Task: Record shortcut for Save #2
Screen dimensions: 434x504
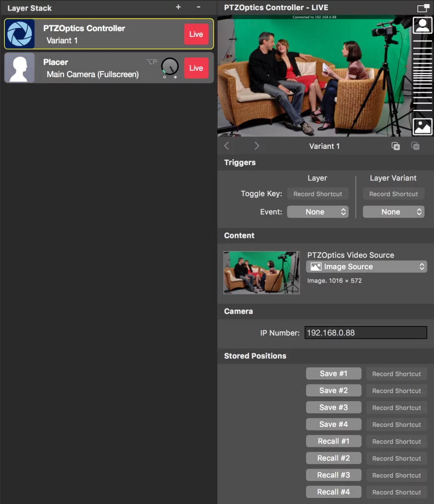Action: point(396,391)
